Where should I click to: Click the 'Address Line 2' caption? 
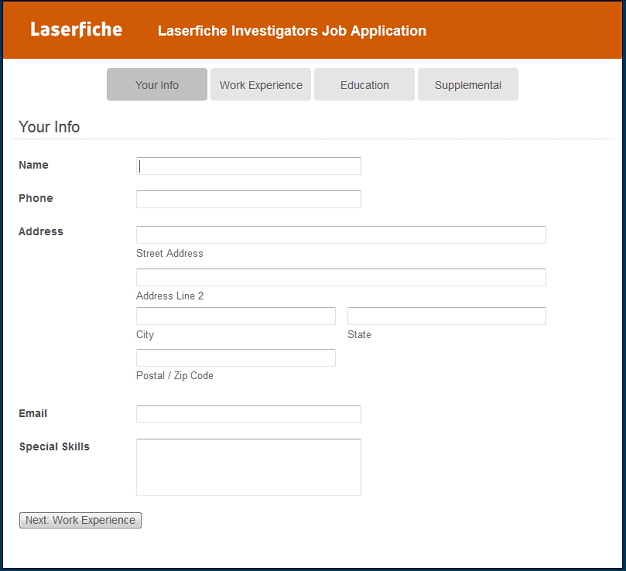click(170, 296)
